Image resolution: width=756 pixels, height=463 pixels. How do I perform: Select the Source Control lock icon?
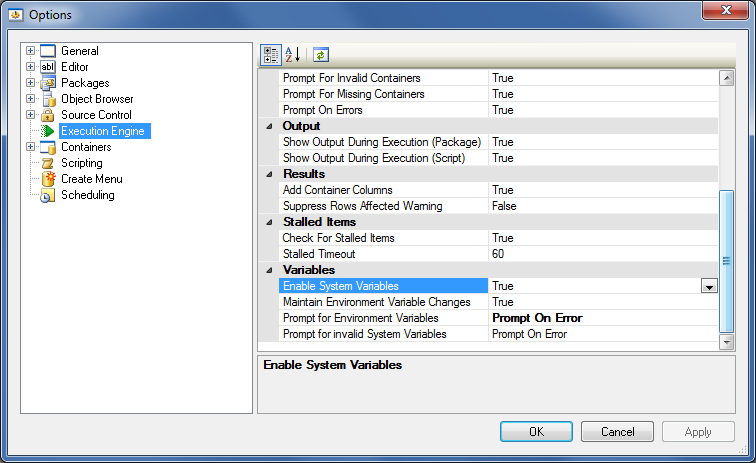47,115
